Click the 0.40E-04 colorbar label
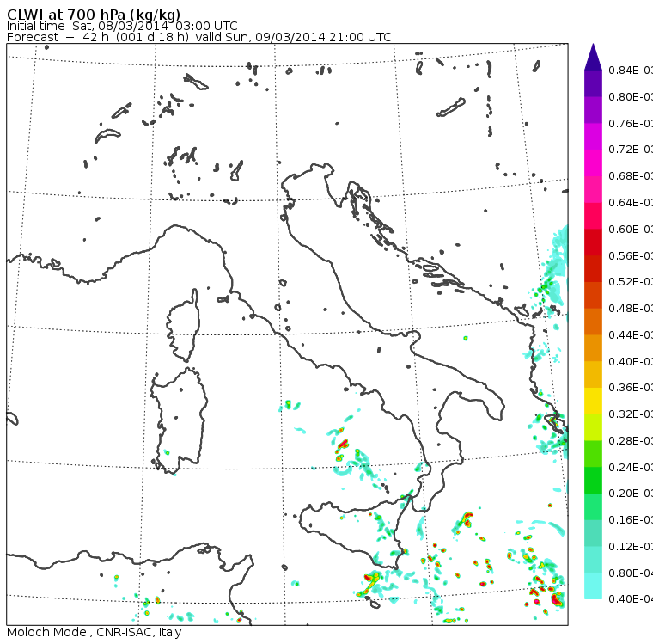 click(x=631, y=599)
